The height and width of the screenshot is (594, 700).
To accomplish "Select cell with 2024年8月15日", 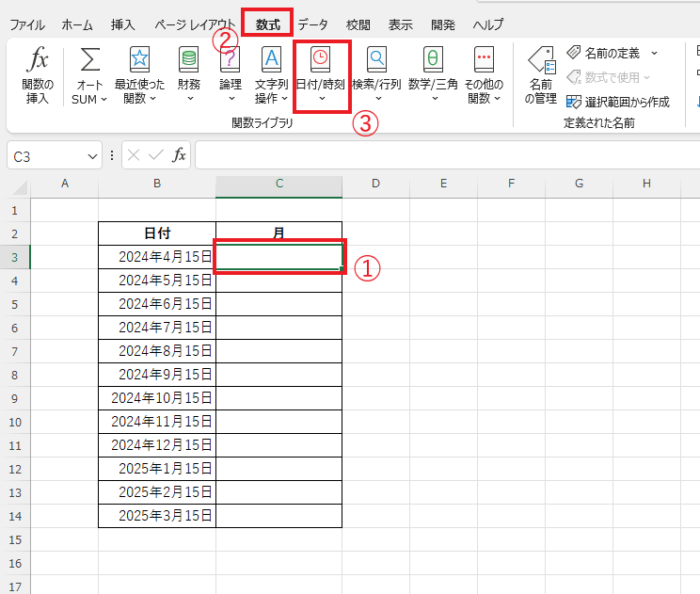I will point(157,351).
